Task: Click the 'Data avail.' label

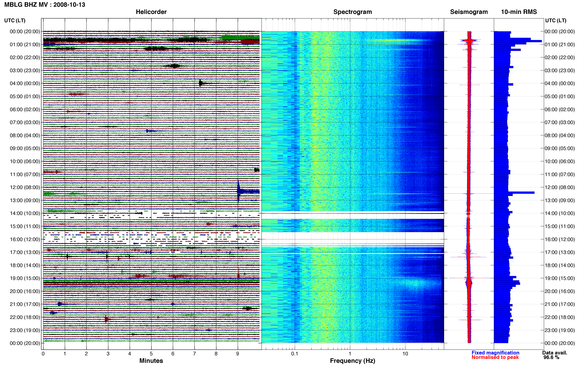Action: pyautogui.click(x=555, y=353)
